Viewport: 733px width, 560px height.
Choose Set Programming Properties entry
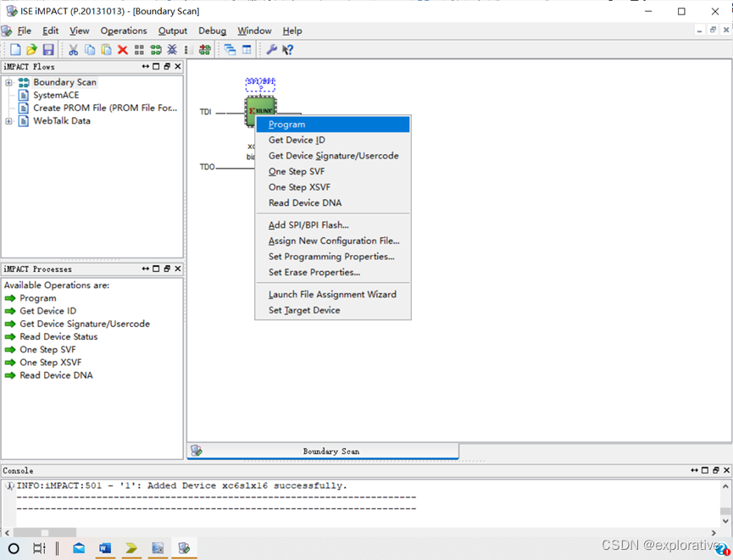coord(333,257)
